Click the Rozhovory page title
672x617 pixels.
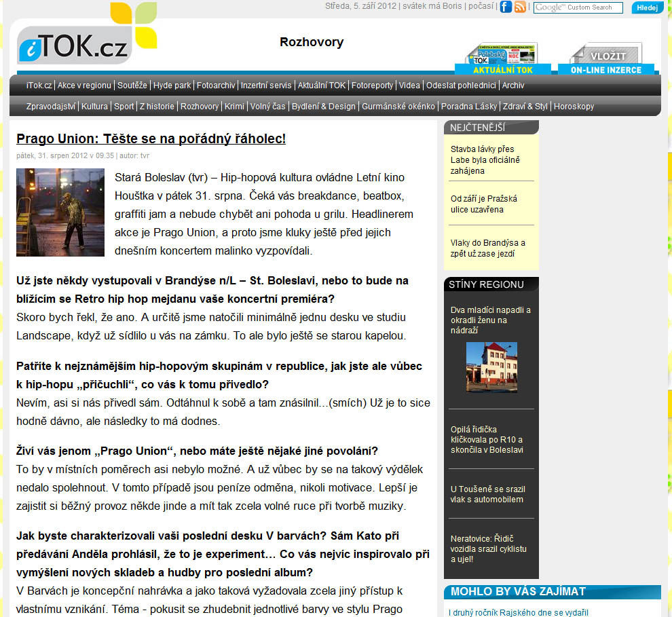coord(312,42)
